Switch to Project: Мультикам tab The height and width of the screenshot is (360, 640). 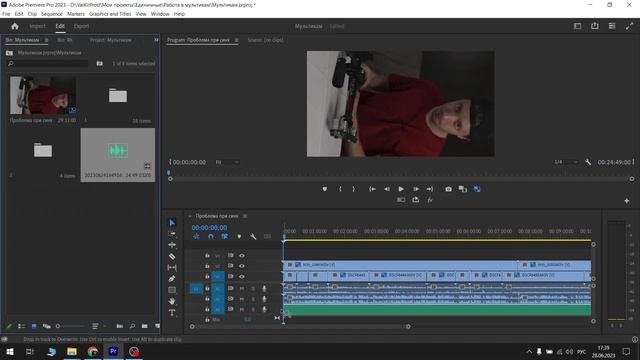tap(111, 40)
